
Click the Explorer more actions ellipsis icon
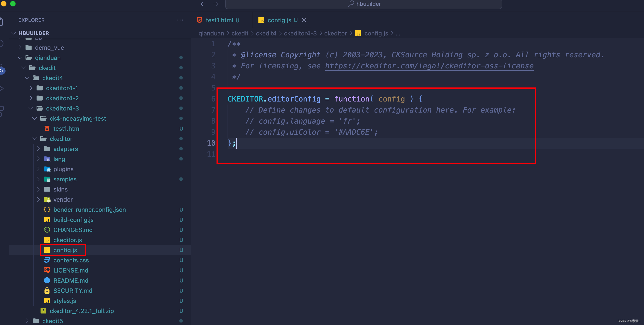pyautogui.click(x=180, y=20)
